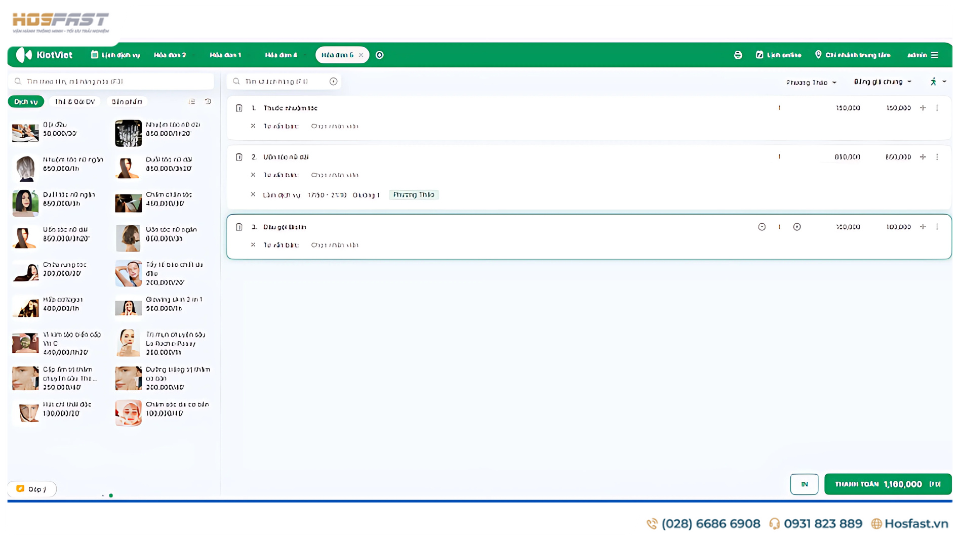Expand the walking person mode dropdown

click(x=938, y=82)
